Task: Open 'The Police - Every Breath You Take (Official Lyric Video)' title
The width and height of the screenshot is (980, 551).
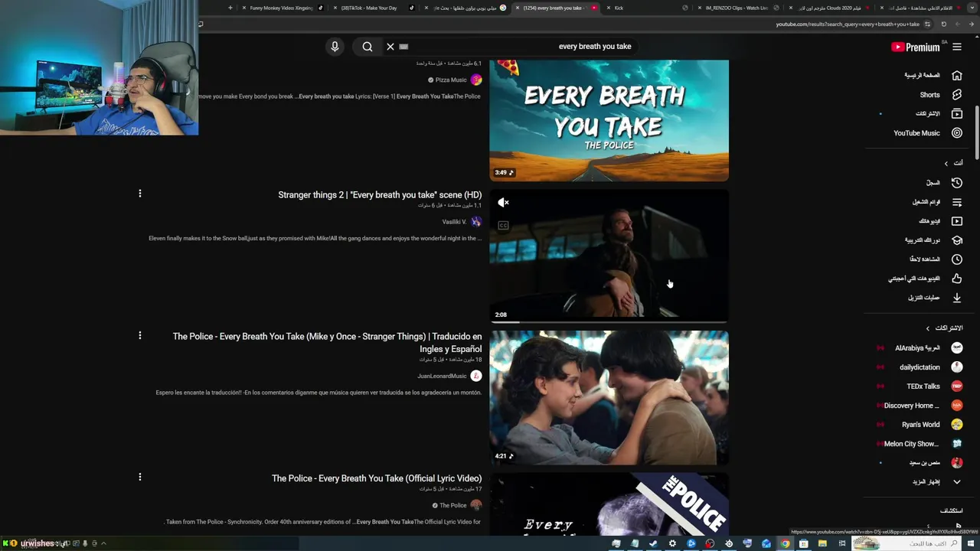Action: tap(377, 478)
